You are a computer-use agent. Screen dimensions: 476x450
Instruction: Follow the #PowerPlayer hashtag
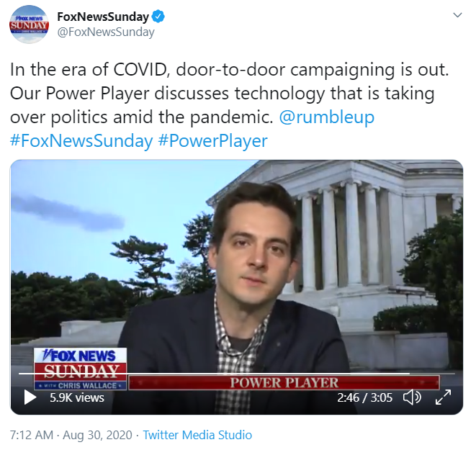tap(213, 141)
